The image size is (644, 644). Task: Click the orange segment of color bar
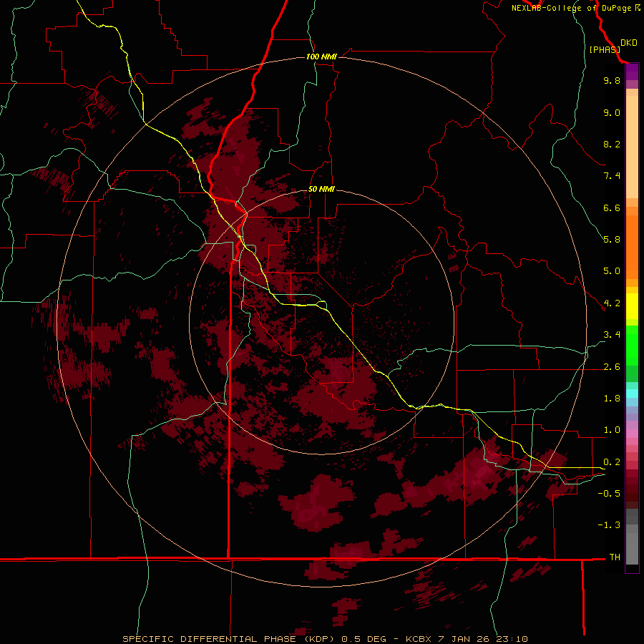(x=632, y=248)
